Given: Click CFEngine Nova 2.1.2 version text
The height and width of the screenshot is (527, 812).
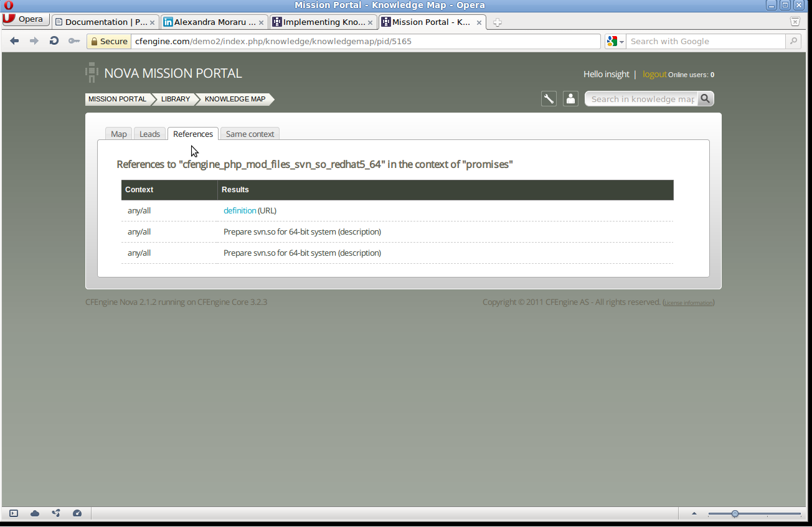Looking at the screenshot, I should pos(176,302).
